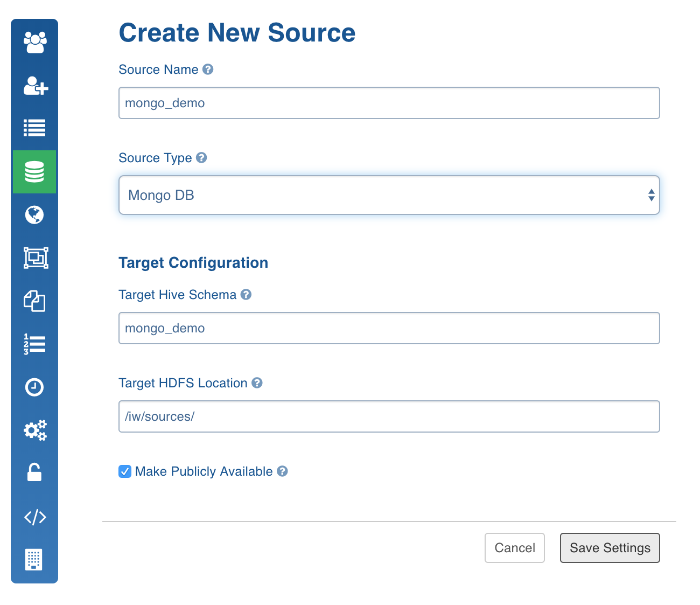Click the Source Name input field

[389, 103]
